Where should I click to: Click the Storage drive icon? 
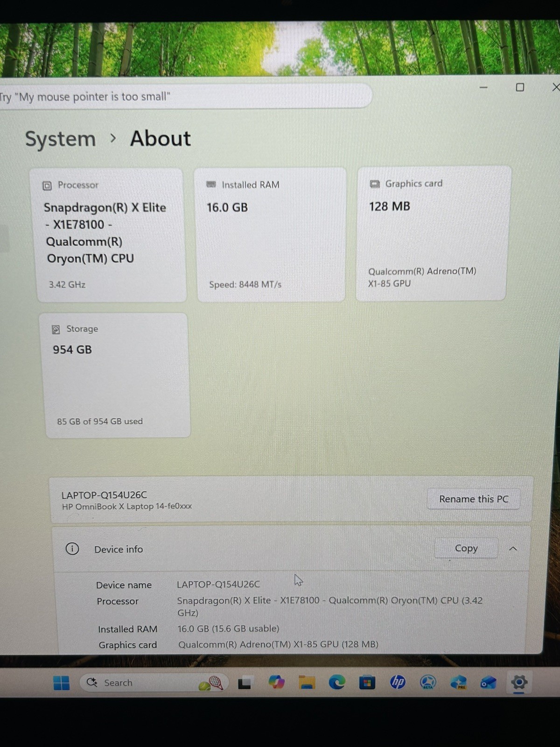click(56, 330)
